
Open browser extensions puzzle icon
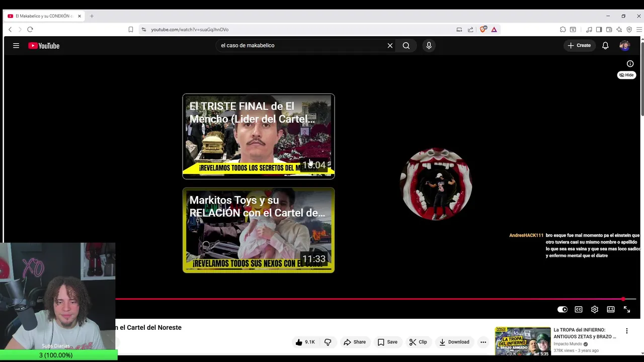563,30
